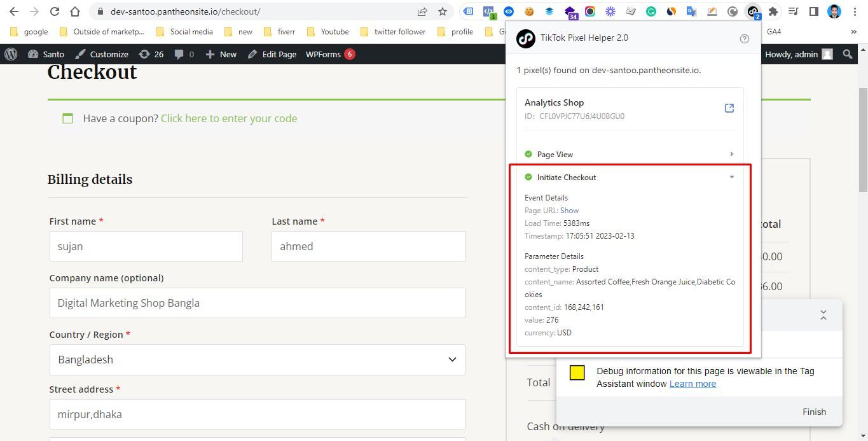Open the Learn more link
Image resolution: width=868 pixels, height=441 pixels.
pyautogui.click(x=692, y=384)
